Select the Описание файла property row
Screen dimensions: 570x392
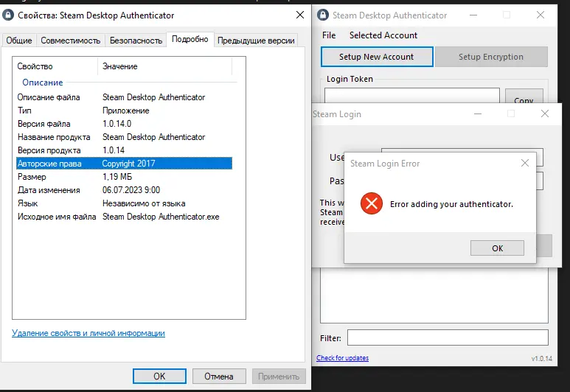(x=125, y=97)
